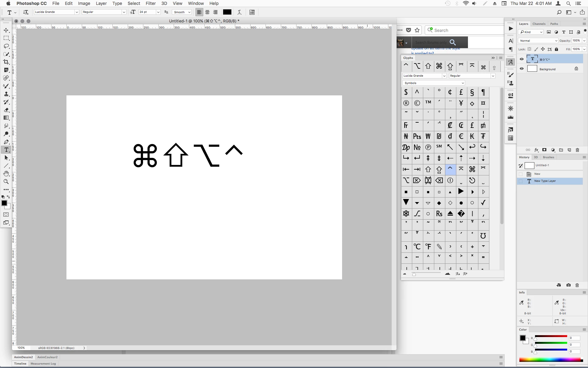This screenshot has width=588, height=368.
Task: Select the New Type Layer history state
Action: [545, 181]
